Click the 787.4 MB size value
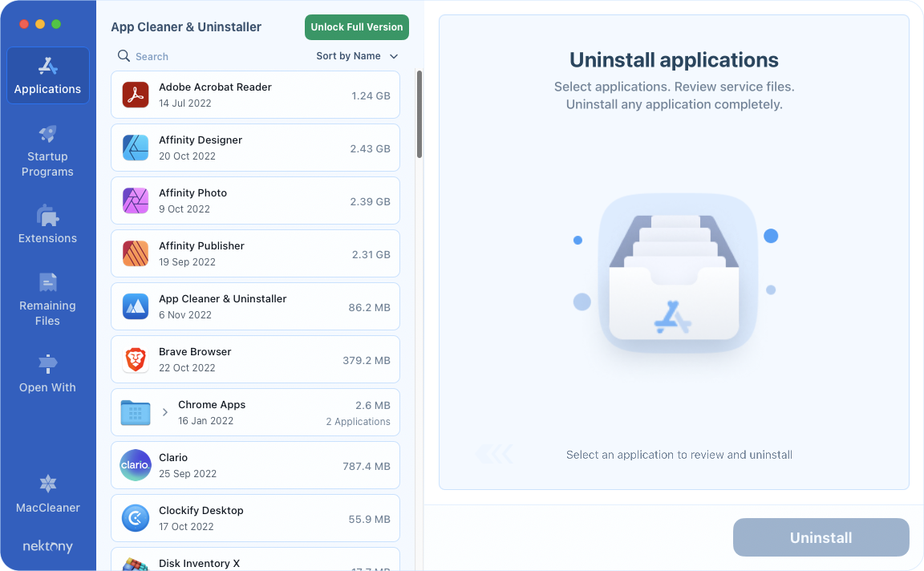 pos(367,467)
